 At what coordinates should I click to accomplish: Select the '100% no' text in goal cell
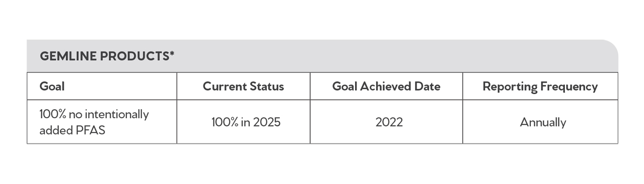(60, 114)
